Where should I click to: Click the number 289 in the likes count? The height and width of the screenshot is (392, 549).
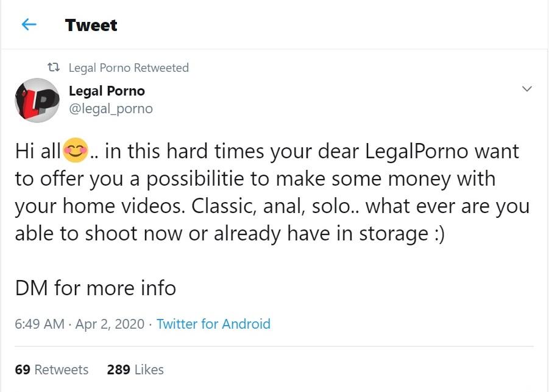click(x=118, y=369)
